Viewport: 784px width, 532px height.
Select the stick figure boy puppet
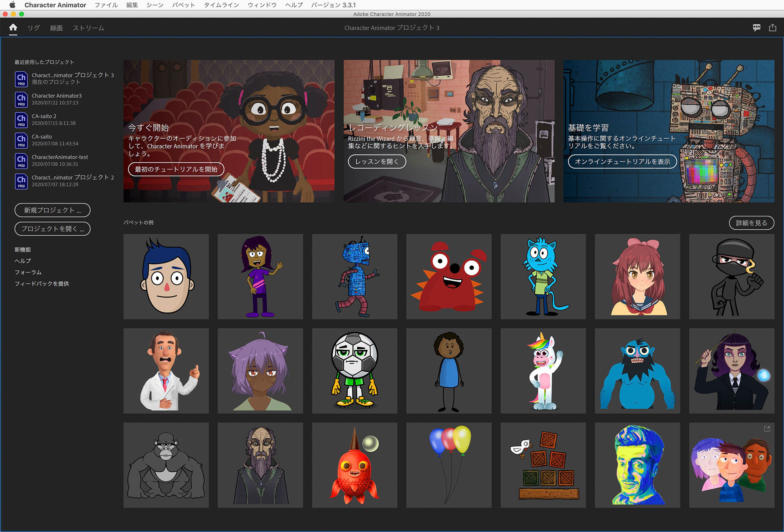(449, 371)
